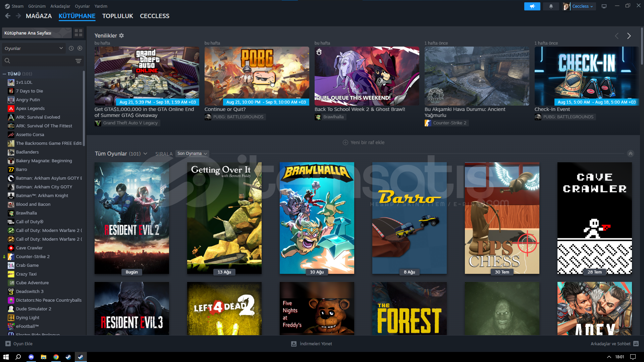This screenshot has width=644, height=362.
Task: Open the GTA Online giveaway news thumbnail
Action: (x=147, y=76)
